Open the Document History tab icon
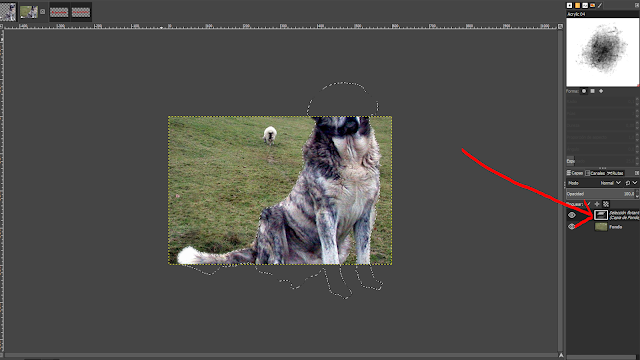 tap(592, 5)
